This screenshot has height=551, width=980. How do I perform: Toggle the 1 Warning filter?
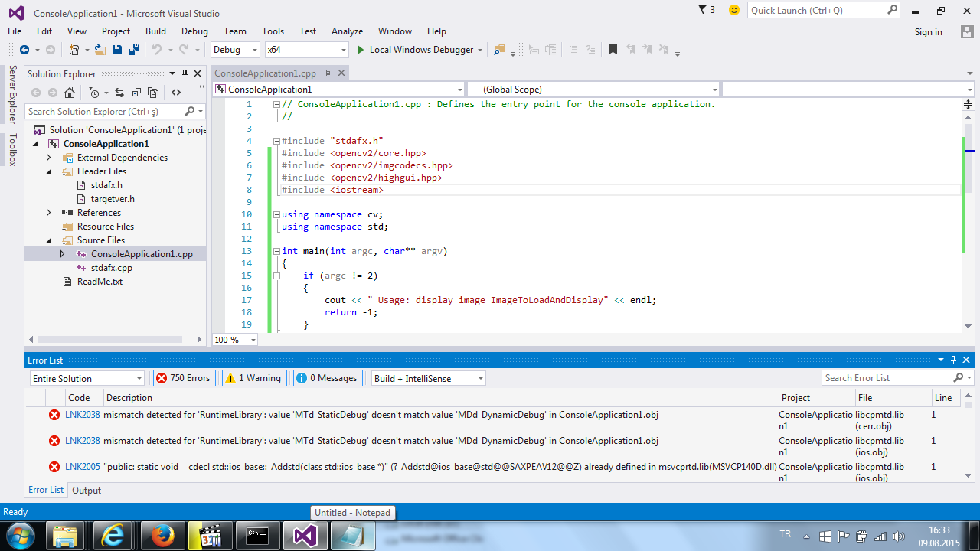click(x=254, y=378)
